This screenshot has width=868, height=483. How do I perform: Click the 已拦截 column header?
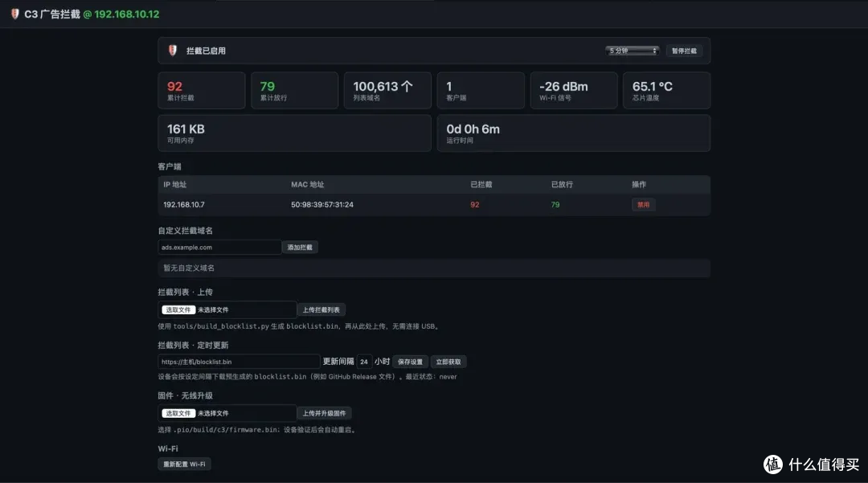coord(481,185)
